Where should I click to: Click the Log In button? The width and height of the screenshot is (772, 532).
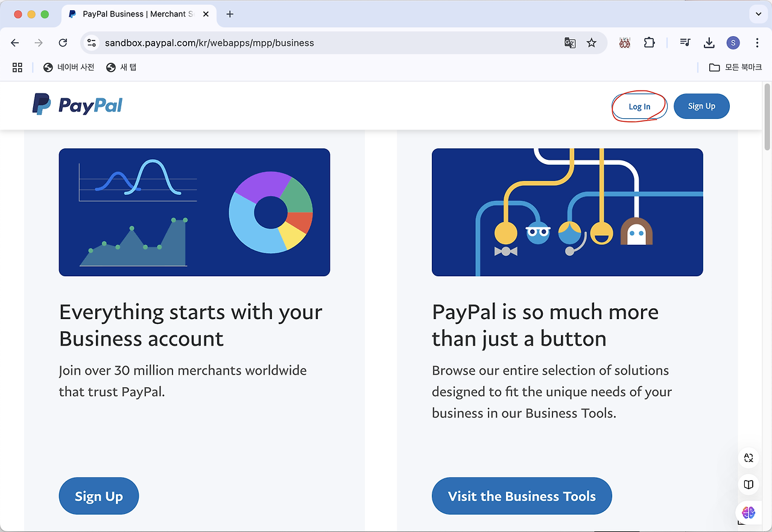[x=639, y=107]
